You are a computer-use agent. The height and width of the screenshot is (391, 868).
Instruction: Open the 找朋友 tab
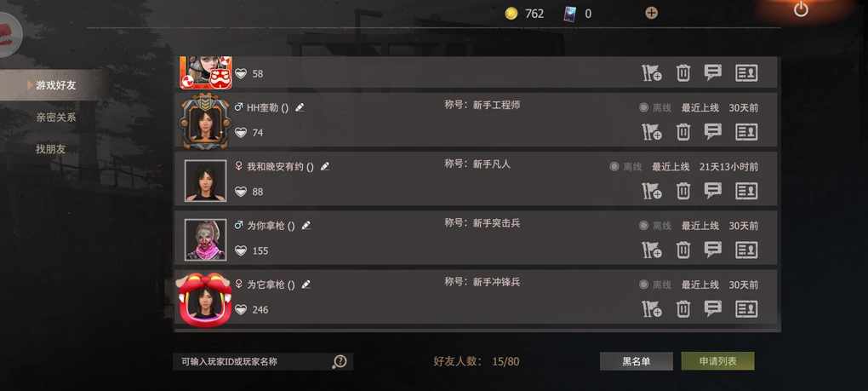[50, 149]
